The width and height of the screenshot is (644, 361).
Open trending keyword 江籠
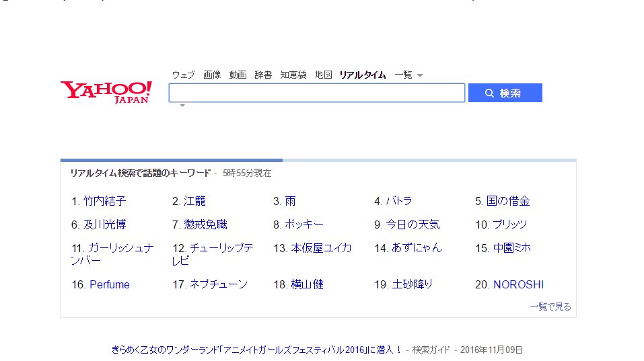pyautogui.click(x=194, y=201)
